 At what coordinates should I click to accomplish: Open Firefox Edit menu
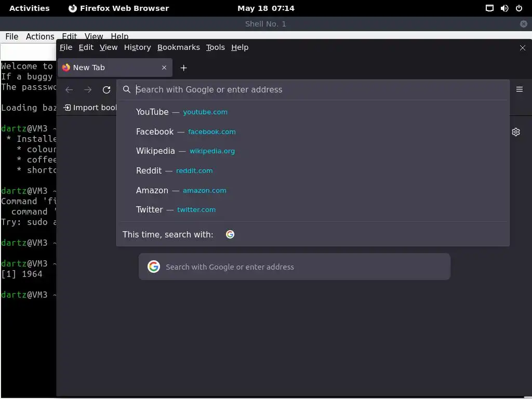click(86, 47)
